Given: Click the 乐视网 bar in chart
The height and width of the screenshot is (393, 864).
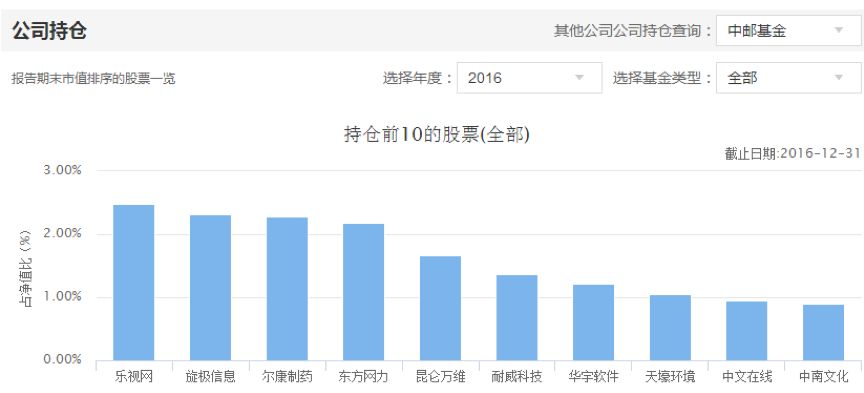Looking at the screenshot, I should [133, 282].
